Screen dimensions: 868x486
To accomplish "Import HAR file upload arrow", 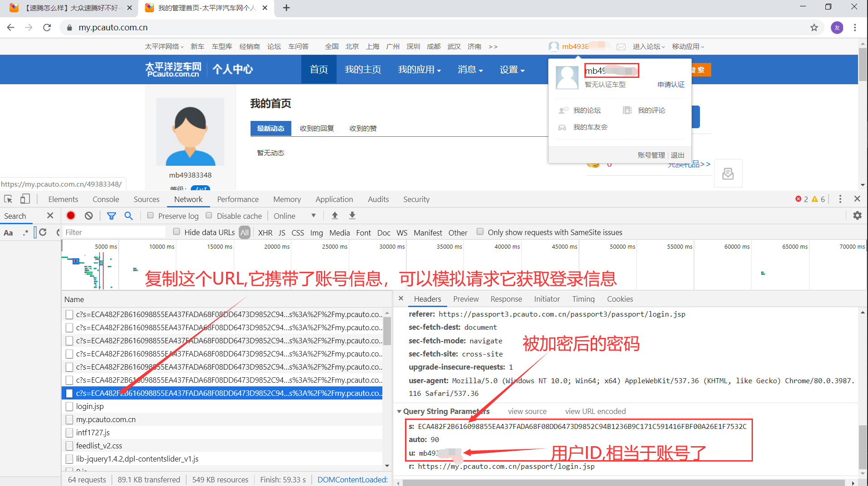I will tap(335, 216).
